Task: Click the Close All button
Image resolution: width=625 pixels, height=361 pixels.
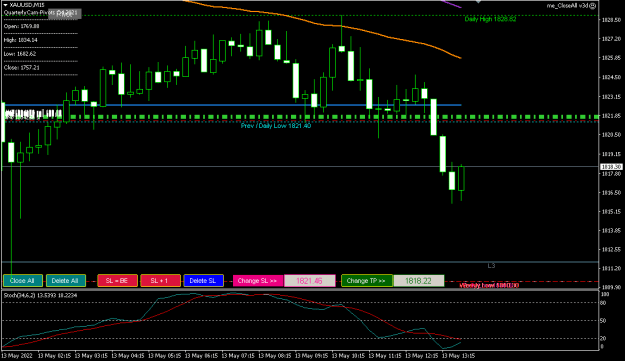Action: coord(22,281)
